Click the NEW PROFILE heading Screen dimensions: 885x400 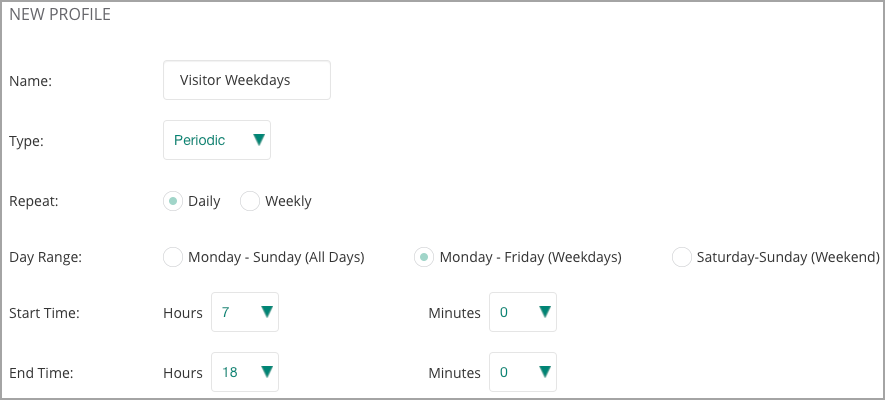[60, 15]
